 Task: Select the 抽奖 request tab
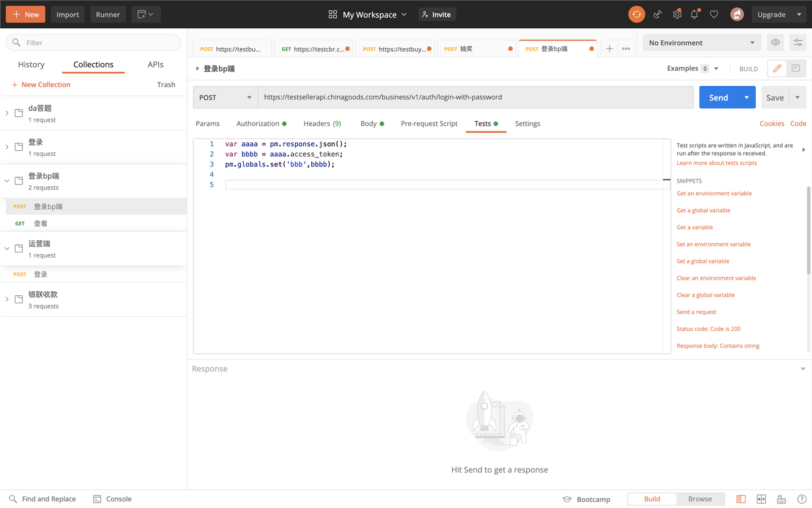pos(477,49)
